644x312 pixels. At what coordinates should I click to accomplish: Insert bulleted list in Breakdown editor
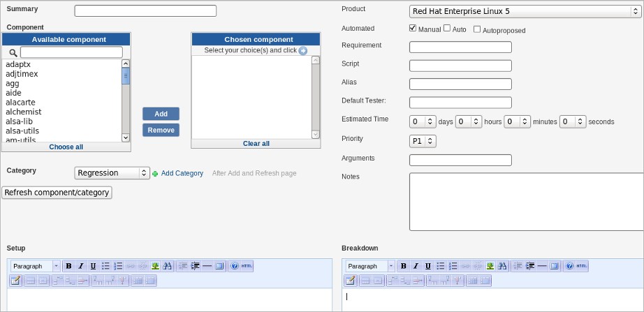point(441,266)
